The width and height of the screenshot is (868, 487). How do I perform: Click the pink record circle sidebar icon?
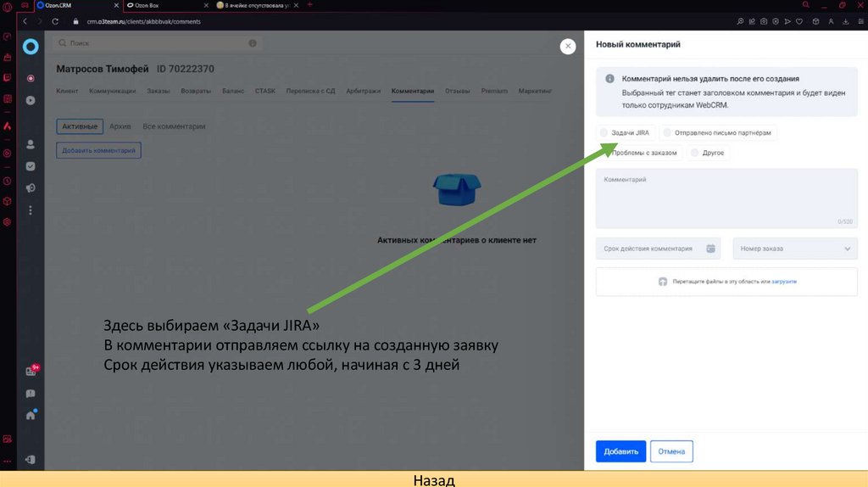pyautogui.click(x=31, y=78)
